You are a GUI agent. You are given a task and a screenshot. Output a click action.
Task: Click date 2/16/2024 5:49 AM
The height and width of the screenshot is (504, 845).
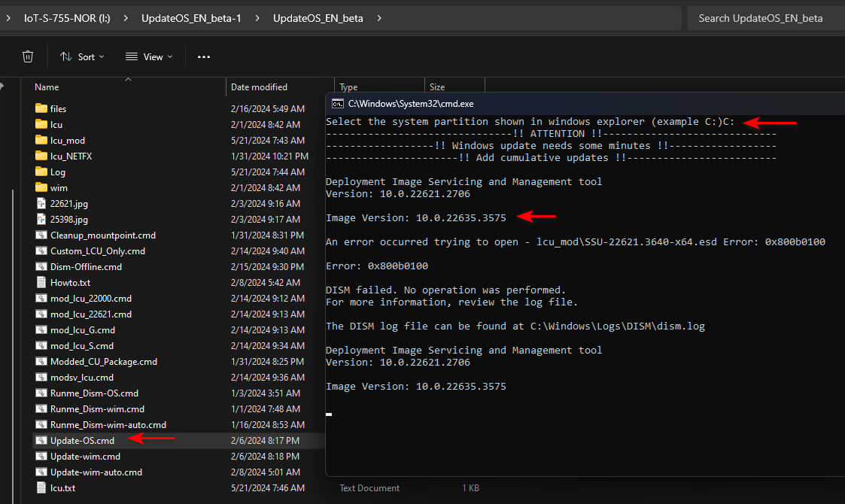tap(268, 109)
